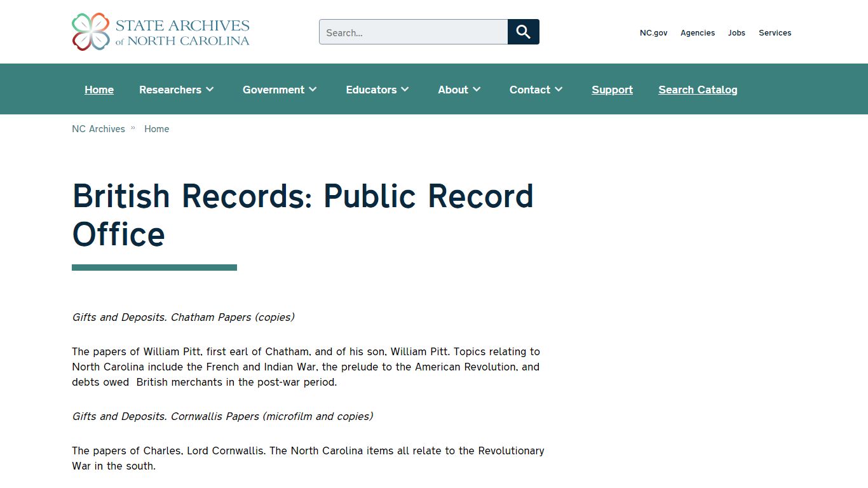
Task: Click the Cornwallis Papers (microfilm and copies) heading
Action: click(x=222, y=416)
